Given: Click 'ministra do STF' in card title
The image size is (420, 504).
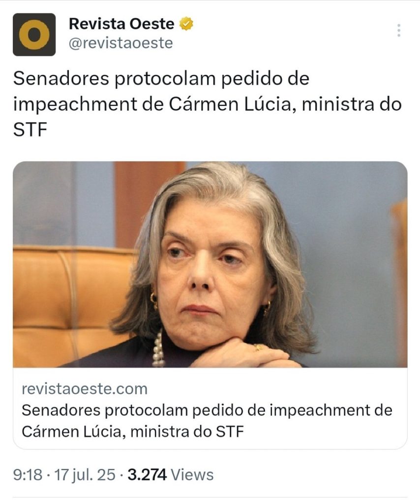Looking at the screenshot, I should pyautogui.click(x=187, y=431).
